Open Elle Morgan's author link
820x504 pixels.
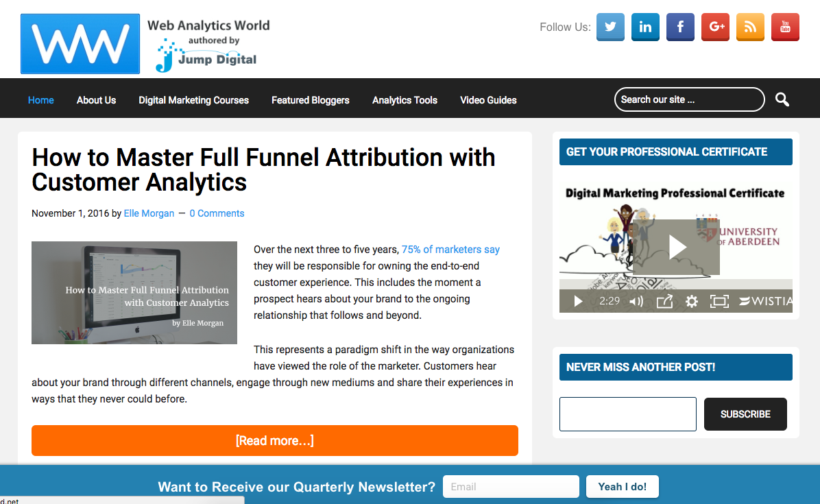(x=149, y=213)
